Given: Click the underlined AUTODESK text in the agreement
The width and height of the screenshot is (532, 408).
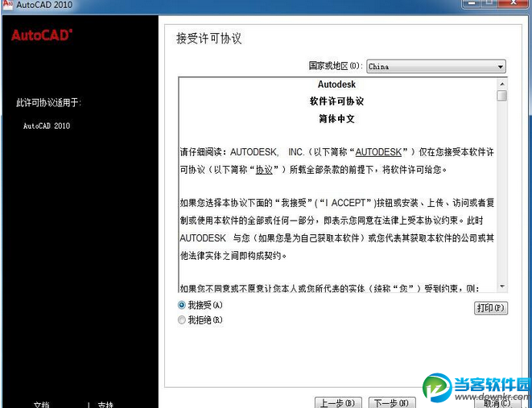Looking at the screenshot, I should pos(378,152).
